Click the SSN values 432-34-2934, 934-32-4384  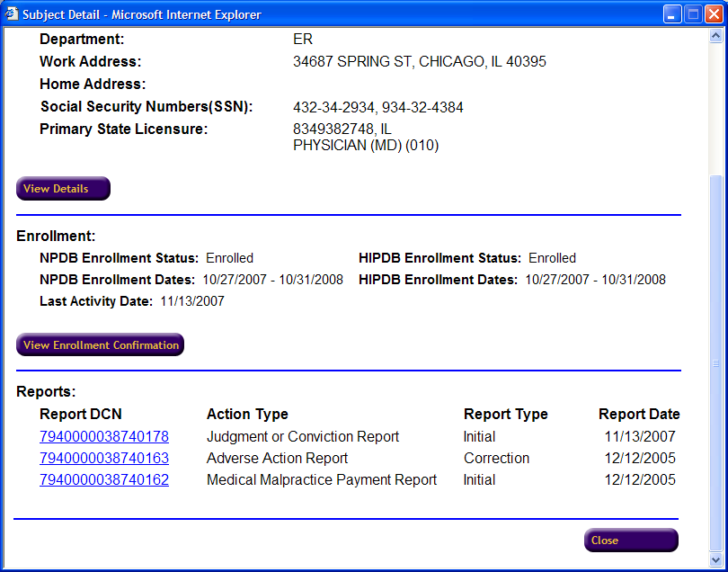(x=377, y=108)
